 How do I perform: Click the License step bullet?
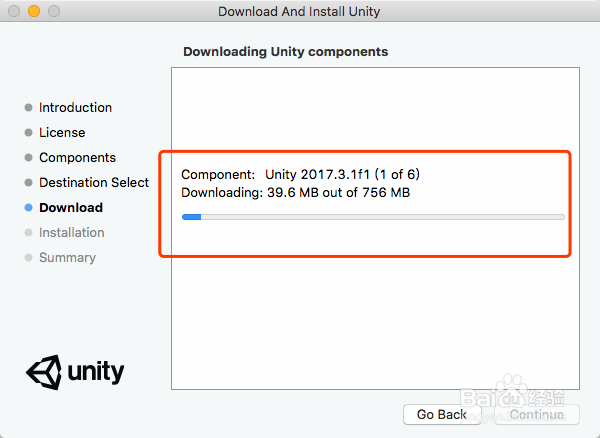point(28,132)
